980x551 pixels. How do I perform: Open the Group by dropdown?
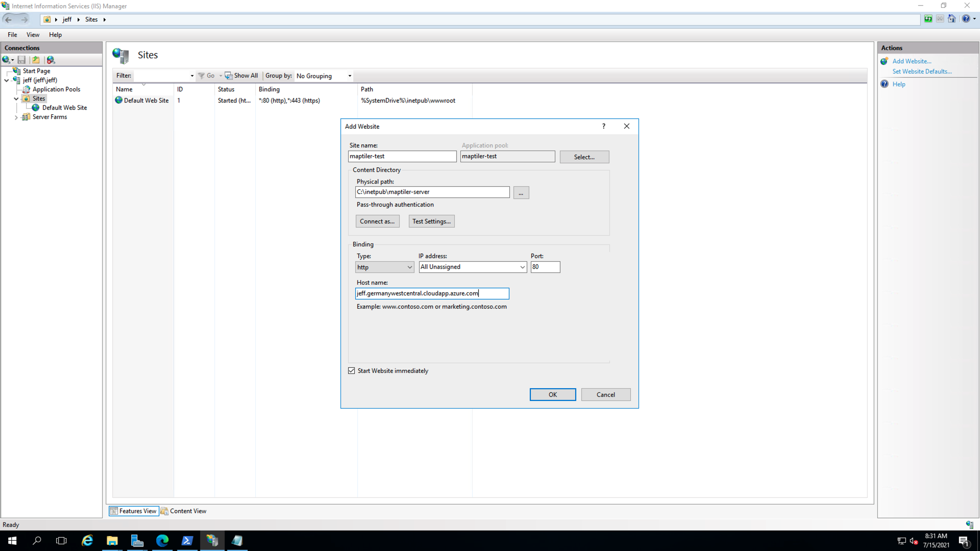pos(324,76)
